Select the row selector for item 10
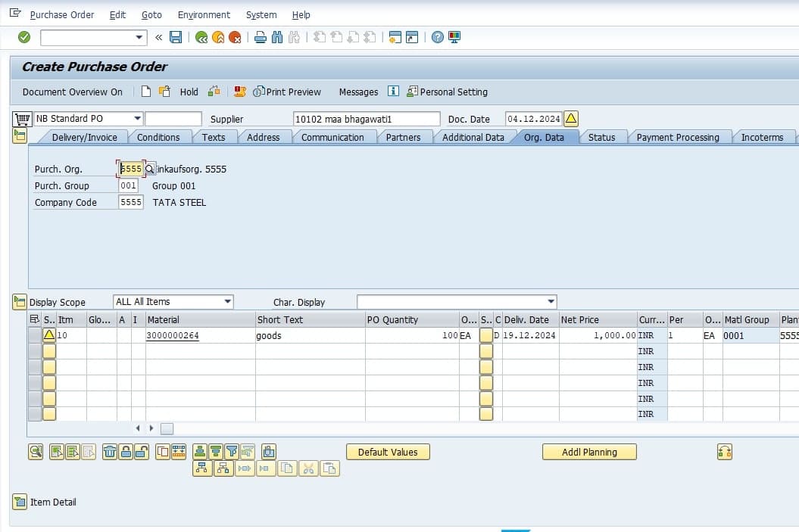The height and width of the screenshot is (532, 799). click(x=35, y=335)
